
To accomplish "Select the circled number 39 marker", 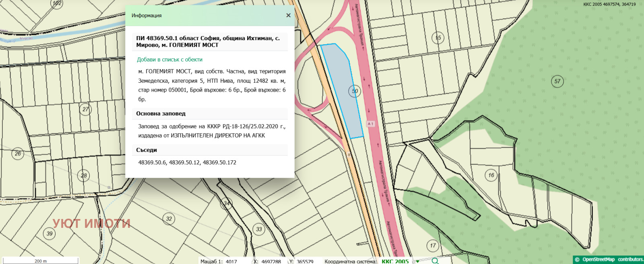I will coord(49,233).
